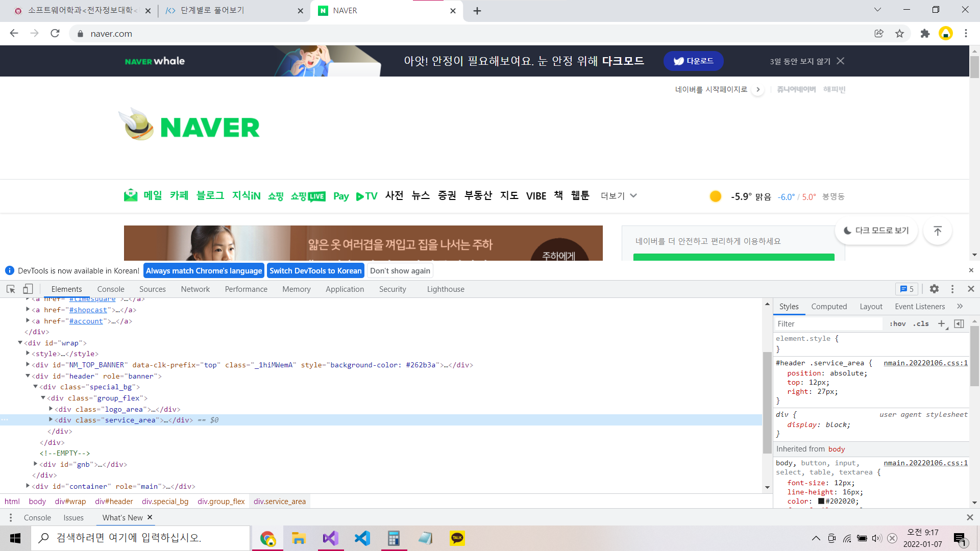Collapse the div id header node
980x551 pixels.
pos(28,375)
